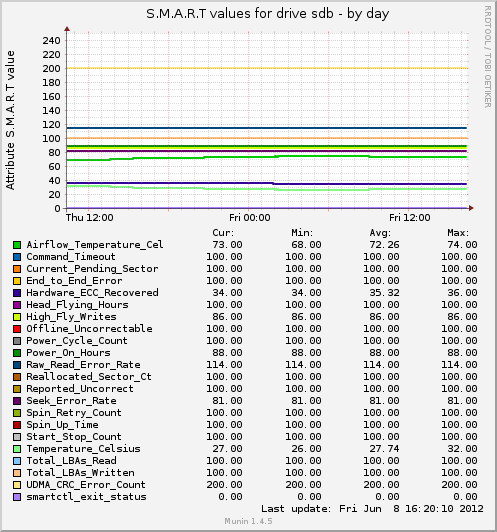
Task: Click the High_Fly_Writes yellow-green swatch
Action: tap(17, 317)
